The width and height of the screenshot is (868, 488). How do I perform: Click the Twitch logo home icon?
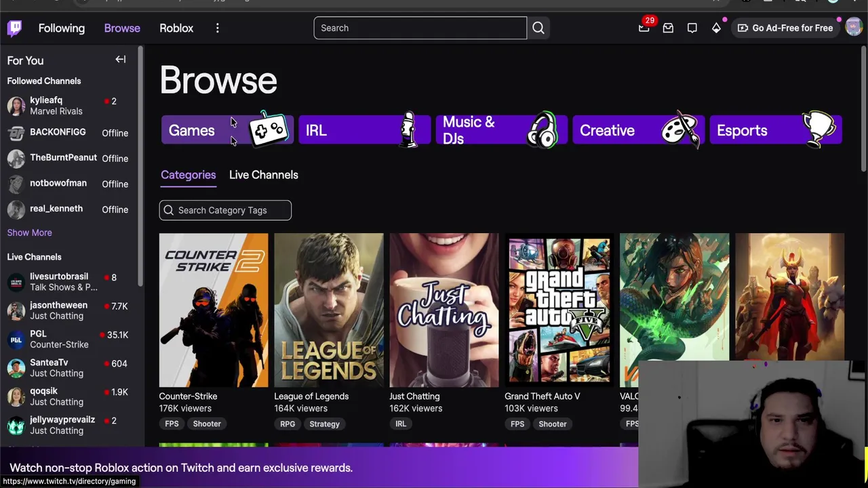click(15, 28)
